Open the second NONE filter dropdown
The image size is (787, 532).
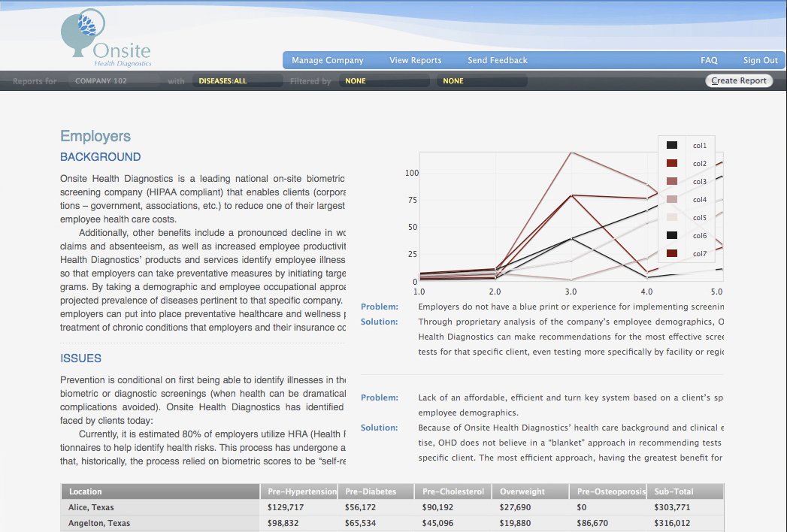tap(481, 81)
